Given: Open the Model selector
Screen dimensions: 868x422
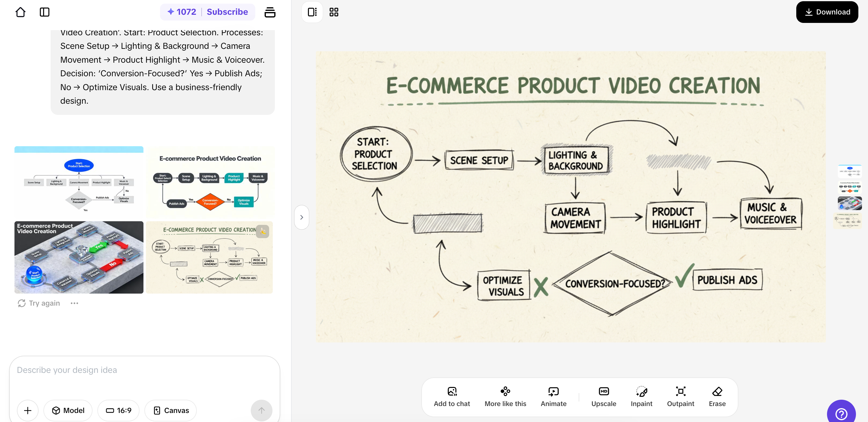Looking at the screenshot, I should click(68, 410).
